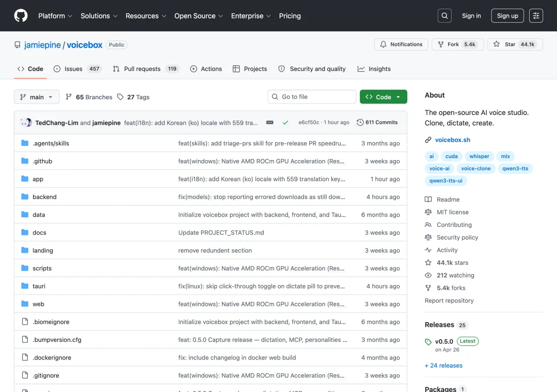Open the backend folder
Viewport: 557px width, 392px height.
point(45,197)
